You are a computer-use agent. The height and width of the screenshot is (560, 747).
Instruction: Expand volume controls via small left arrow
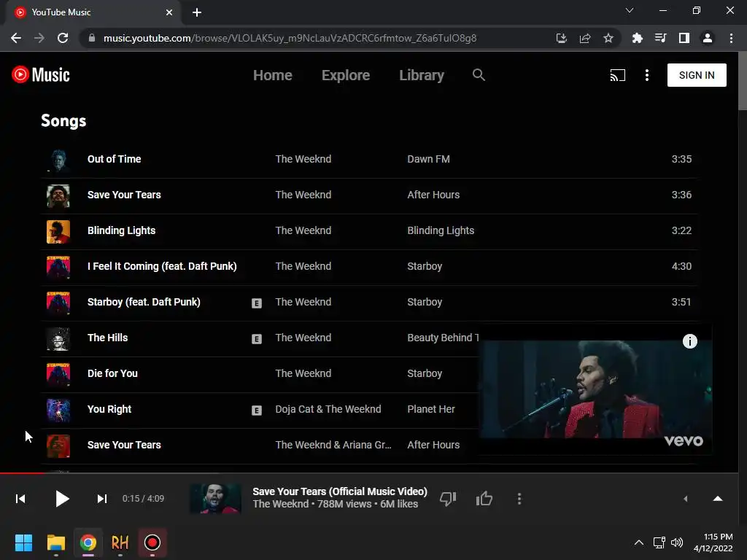pyautogui.click(x=686, y=499)
